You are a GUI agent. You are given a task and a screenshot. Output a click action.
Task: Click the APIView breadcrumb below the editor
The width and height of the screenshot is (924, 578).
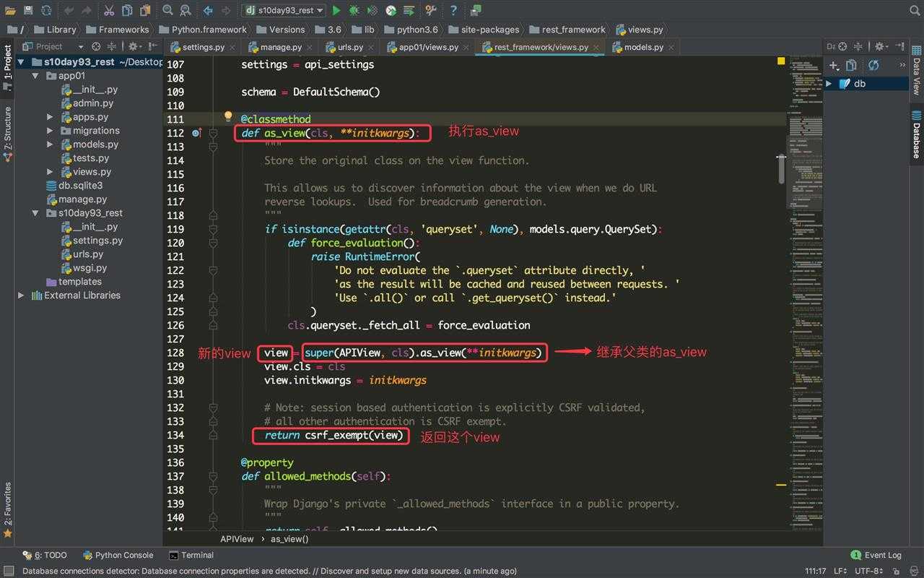[237, 539]
